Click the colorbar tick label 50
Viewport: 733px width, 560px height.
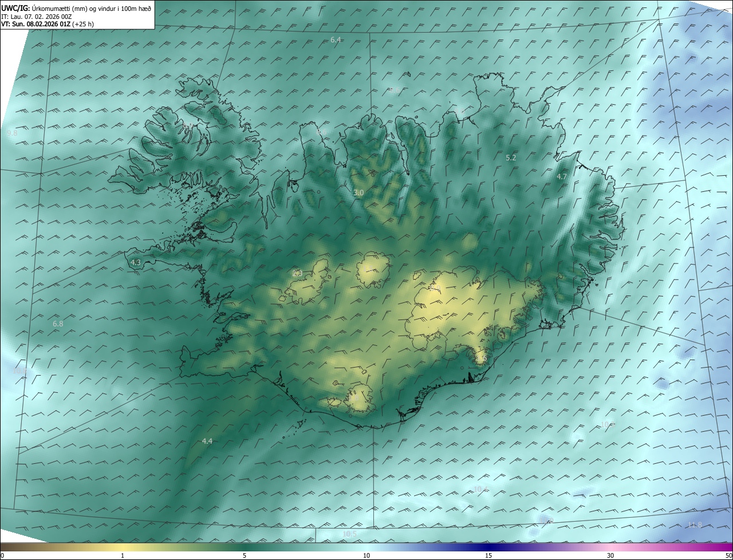[x=728, y=556]
